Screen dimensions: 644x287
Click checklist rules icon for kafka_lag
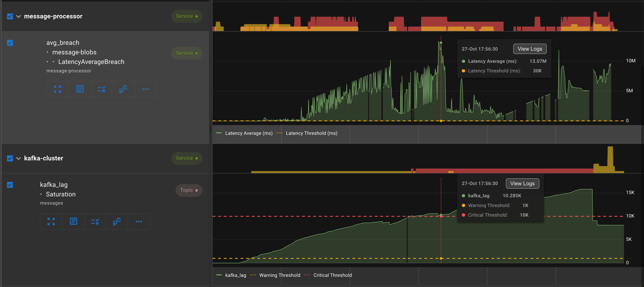coord(95,222)
